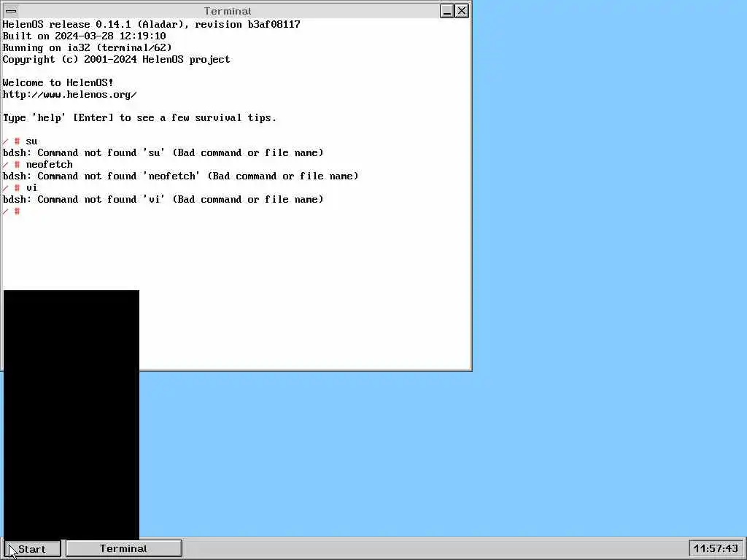Open the Start menu on taskbar
Image resolution: width=747 pixels, height=560 pixels.
tap(32, 548)
